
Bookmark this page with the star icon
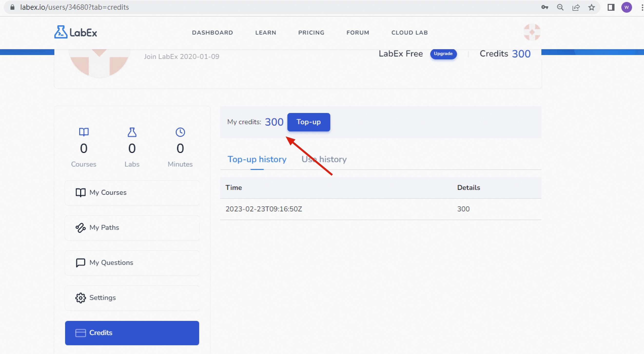(x=591, y=7)
